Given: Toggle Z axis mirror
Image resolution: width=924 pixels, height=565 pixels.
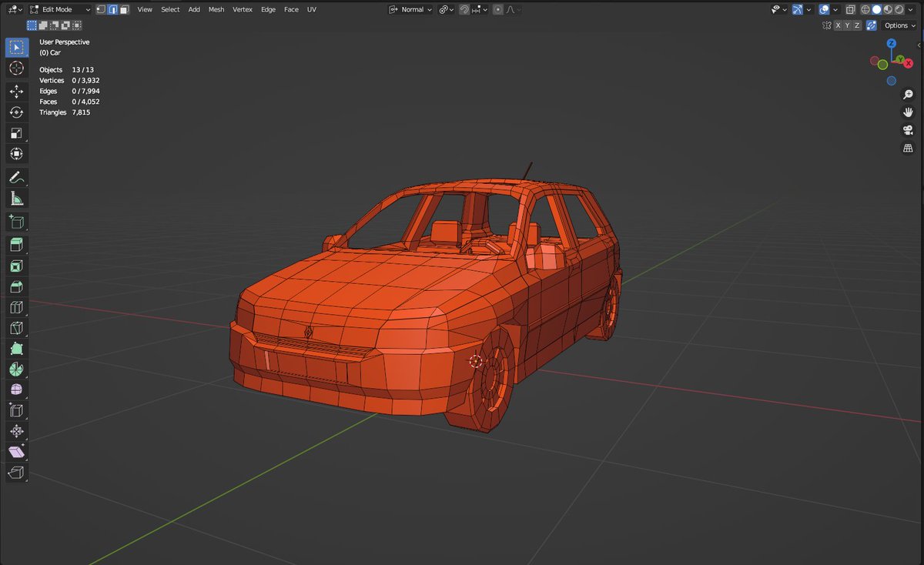Looking at the screenshot, I should pos(857,25).
